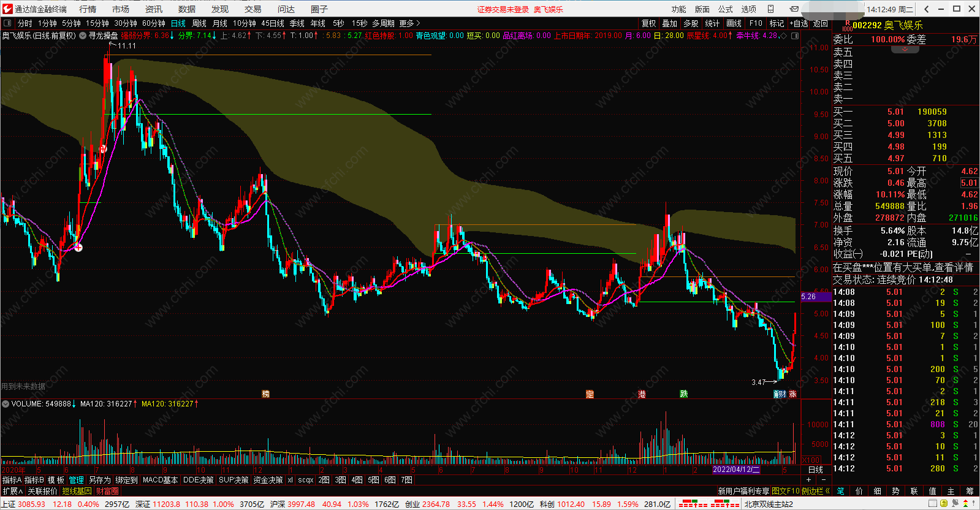Image resolution: width=980 pixels, height=510 pixels.
Task: Select the 日线 period
Action: pyautogui.click(x=178, y=23)
